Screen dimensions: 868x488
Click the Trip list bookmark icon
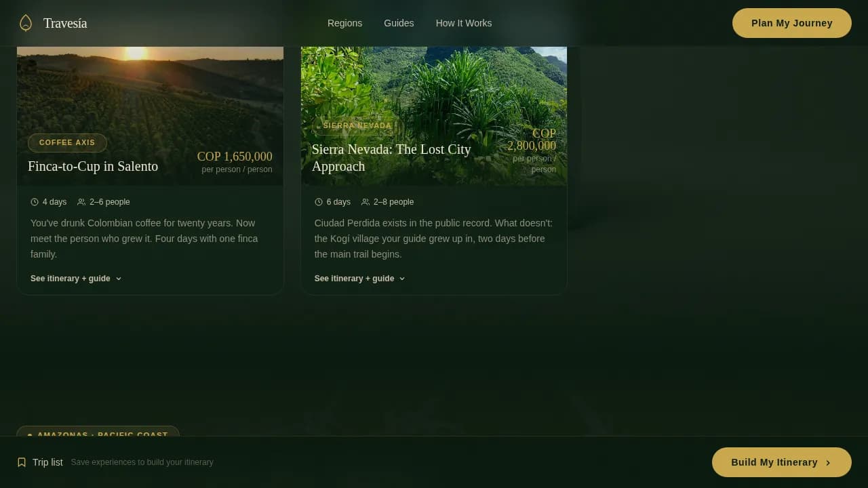click(22, 462)
